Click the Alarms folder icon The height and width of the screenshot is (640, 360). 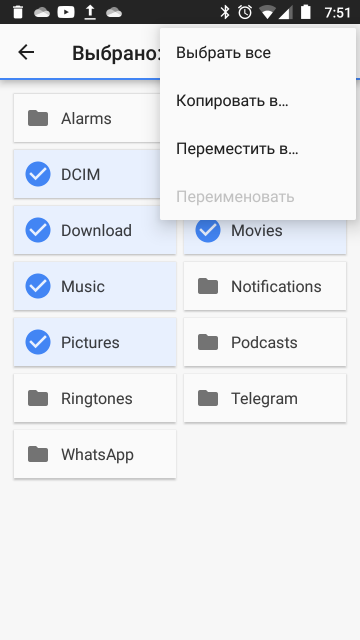(38, 118)
